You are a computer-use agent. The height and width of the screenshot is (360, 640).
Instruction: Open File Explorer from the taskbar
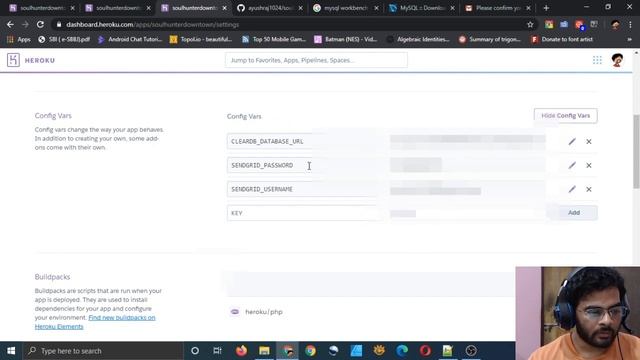(264, 351)
